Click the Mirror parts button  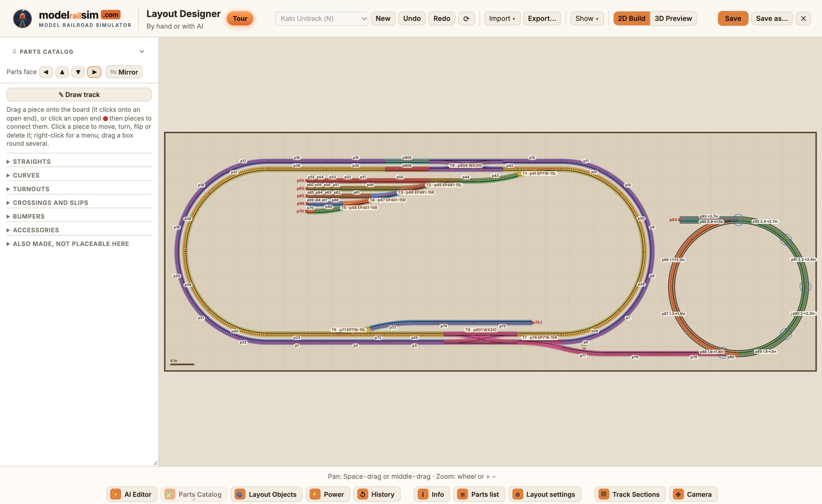click(124, 72)
